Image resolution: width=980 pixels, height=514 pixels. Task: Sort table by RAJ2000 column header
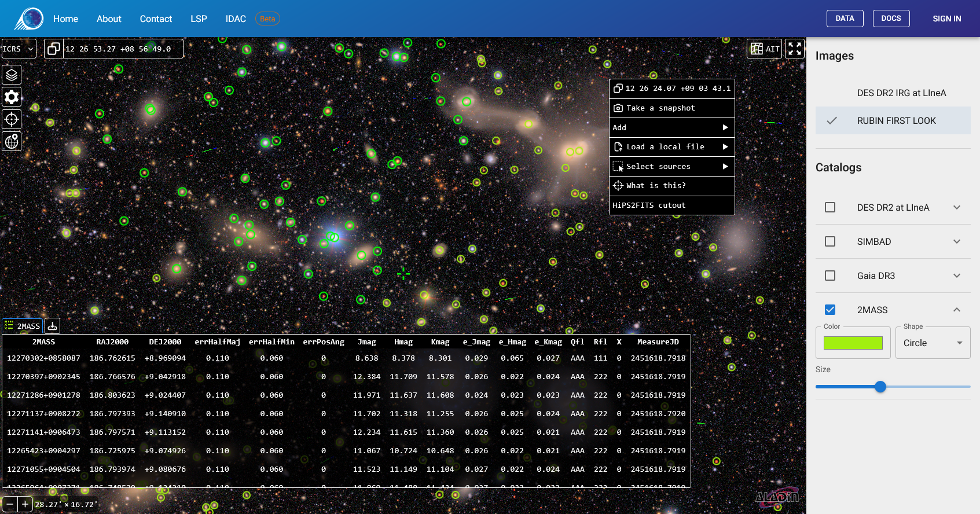click(112, 342)
